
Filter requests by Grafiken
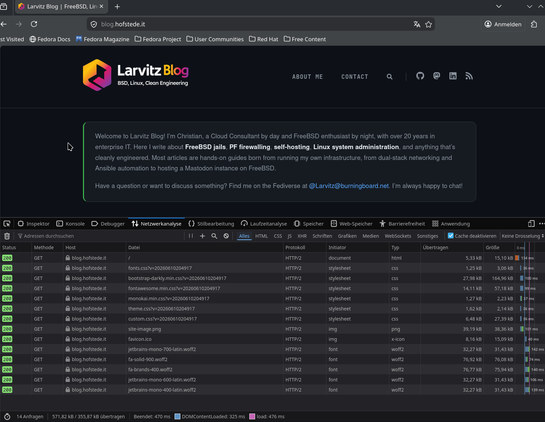tap(347, 236)
